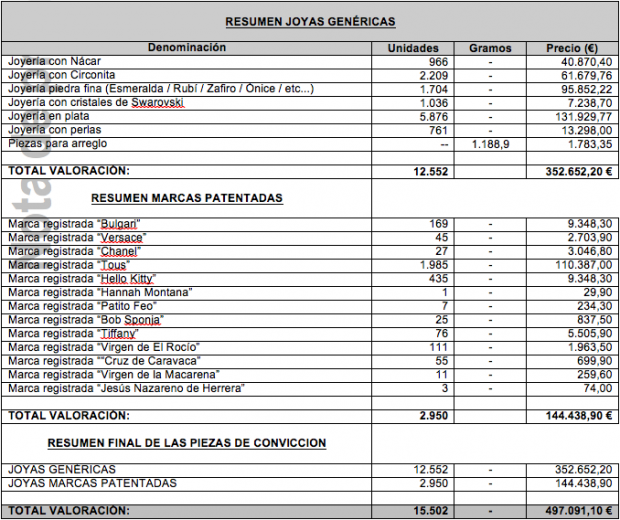Viewport: 620px width, 520px height.
Task: Click price value 2.703,90
Action: pyautogui.click(x=590, y=238)
